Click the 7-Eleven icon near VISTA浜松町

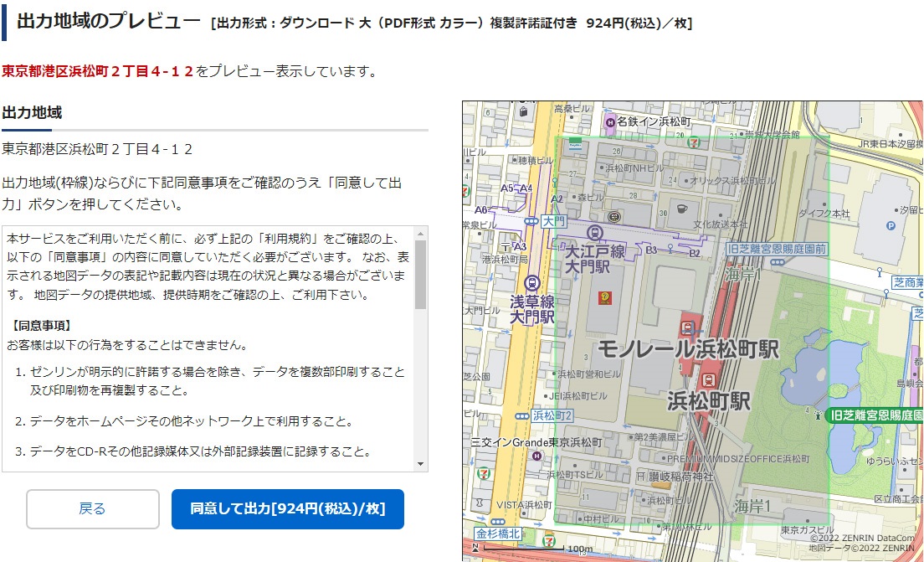coord(485,474)
